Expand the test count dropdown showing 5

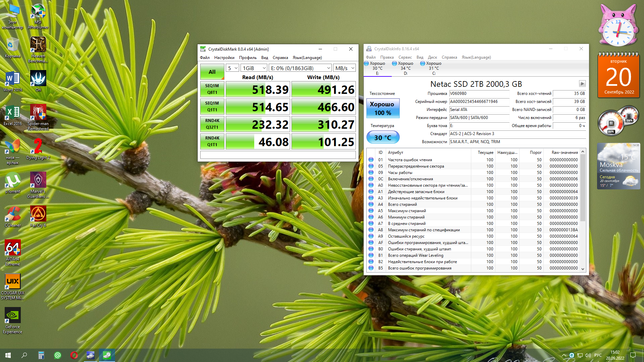[x=232, y=68]
